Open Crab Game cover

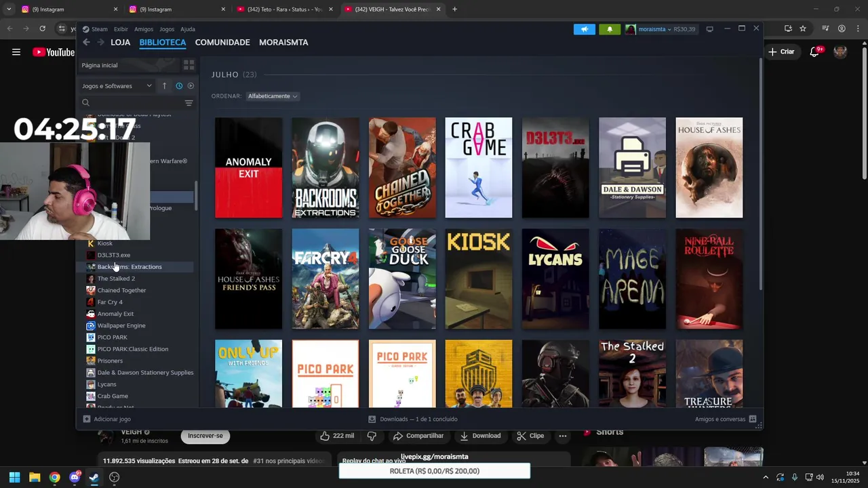pos(479,167)
